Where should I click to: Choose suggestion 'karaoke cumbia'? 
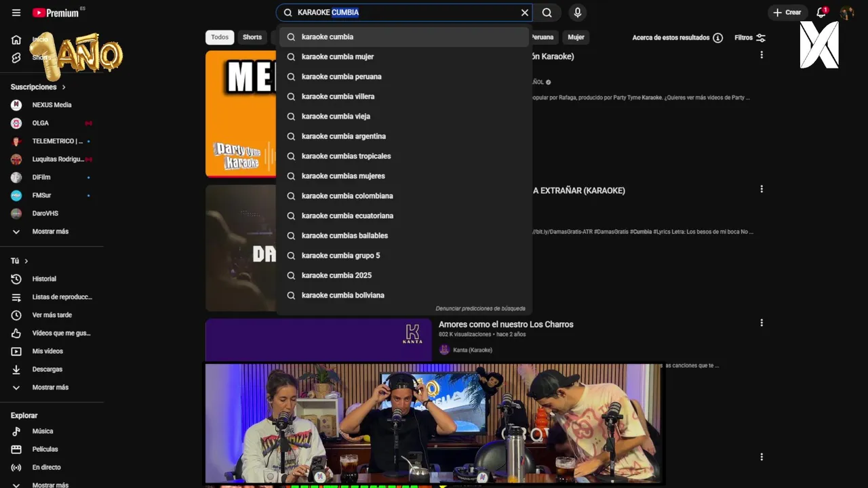click(404, 37)
